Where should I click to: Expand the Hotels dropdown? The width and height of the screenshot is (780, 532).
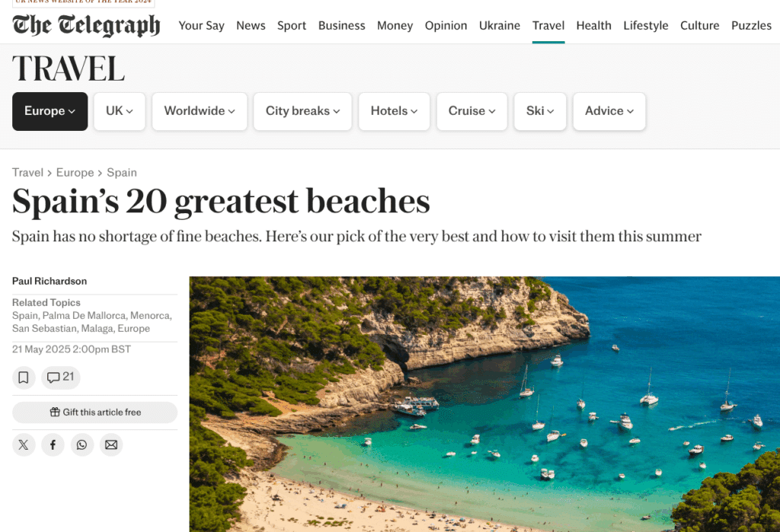pos(394,111)
